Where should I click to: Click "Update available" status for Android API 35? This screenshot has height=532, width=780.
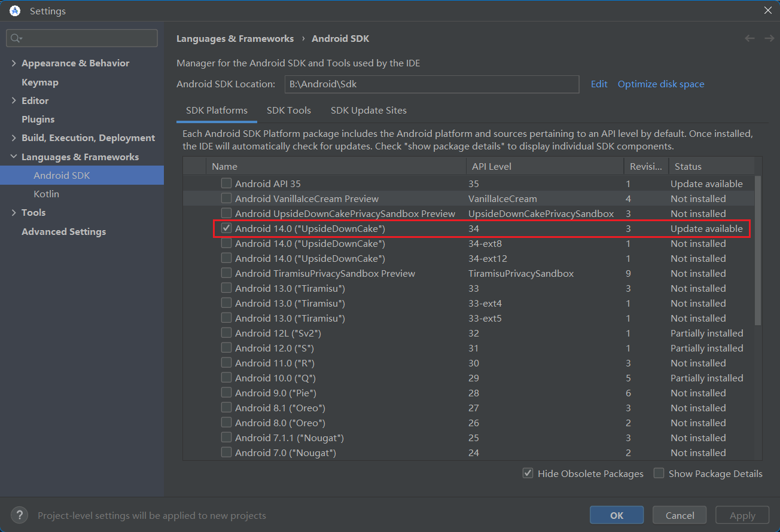click(x=706, y=184)
